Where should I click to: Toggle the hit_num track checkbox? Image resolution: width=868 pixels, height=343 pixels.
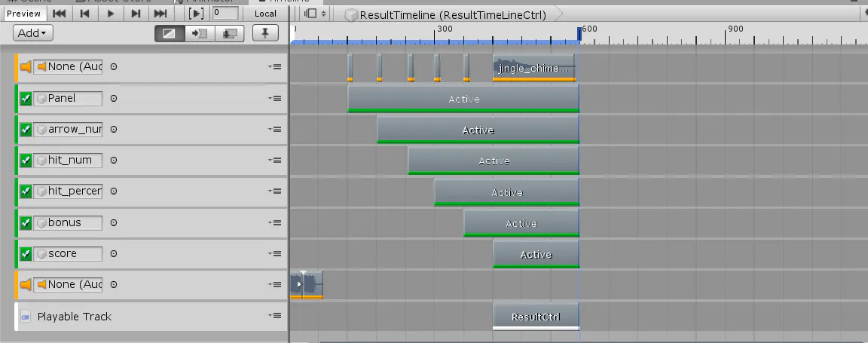[x=26, y=161]
